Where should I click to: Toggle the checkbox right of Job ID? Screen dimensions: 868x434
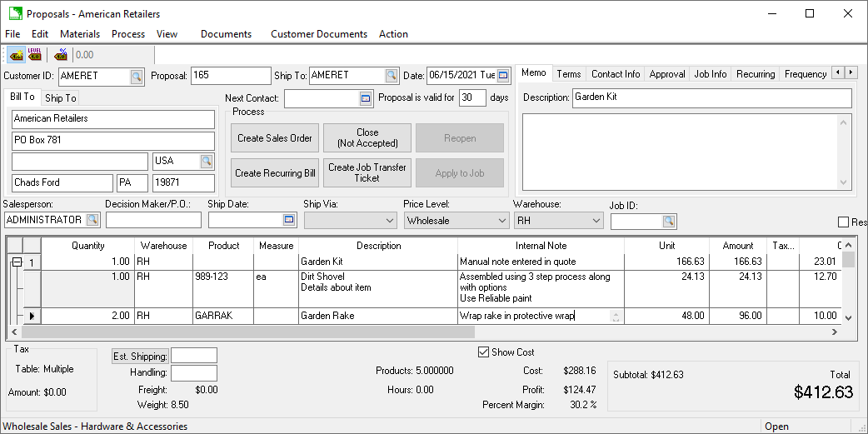click(844, 222)
